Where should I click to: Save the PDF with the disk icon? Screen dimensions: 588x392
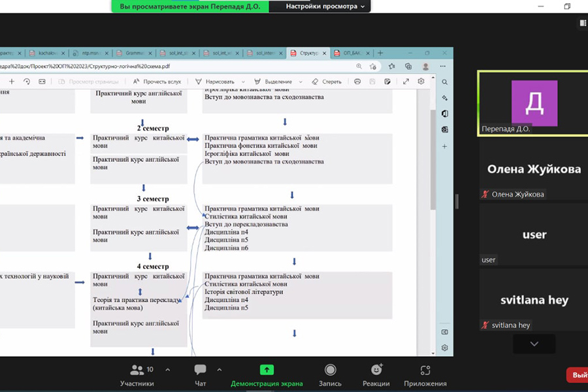pyautogui.click(x=372, y=82)
